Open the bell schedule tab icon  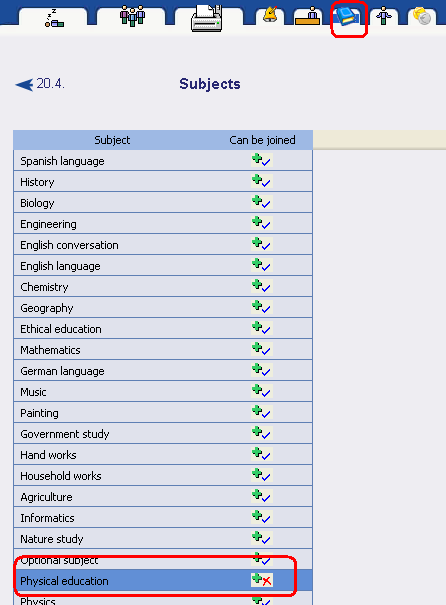pyautogui.click(x=270, y=15)
